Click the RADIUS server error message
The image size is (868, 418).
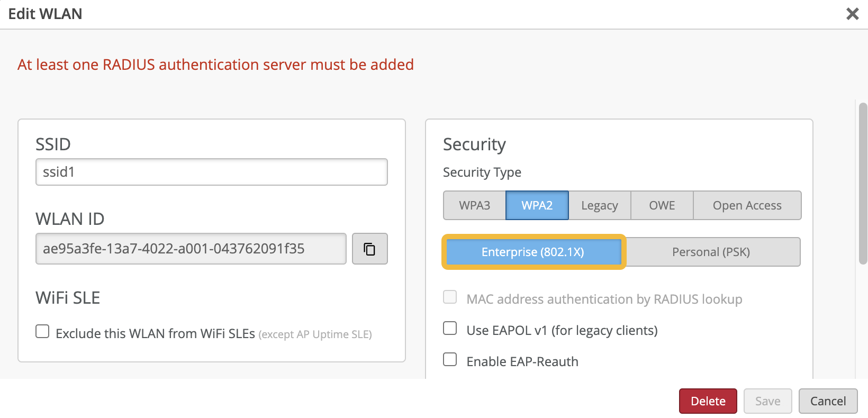(215, 65)
